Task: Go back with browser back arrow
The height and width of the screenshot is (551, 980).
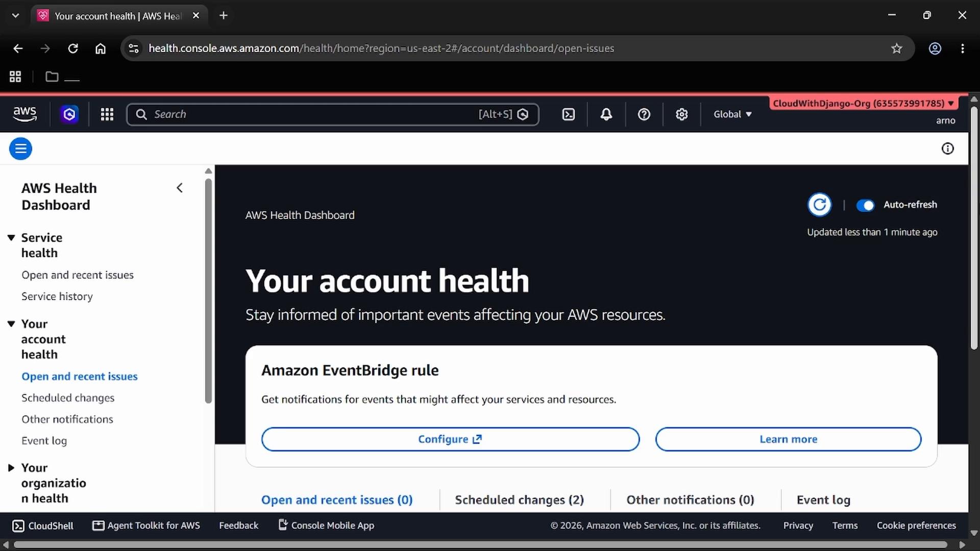Action: coord(18,48)
